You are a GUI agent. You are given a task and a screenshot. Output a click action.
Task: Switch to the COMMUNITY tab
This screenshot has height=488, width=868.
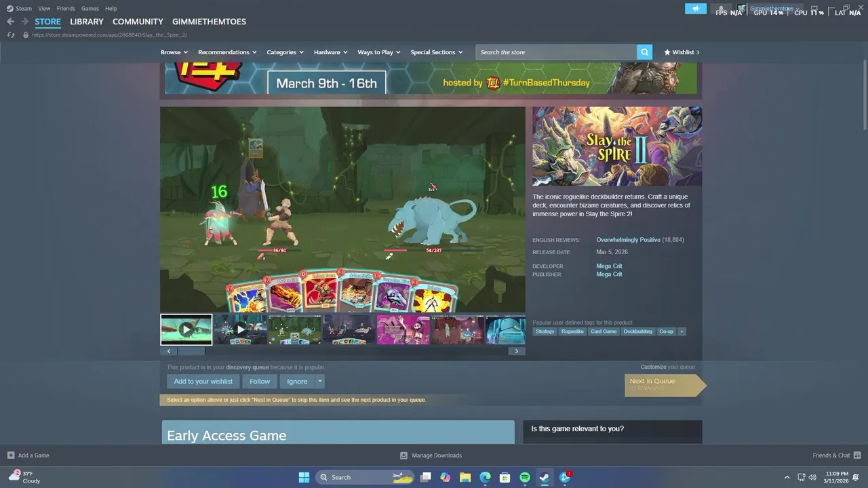[138, 22]
